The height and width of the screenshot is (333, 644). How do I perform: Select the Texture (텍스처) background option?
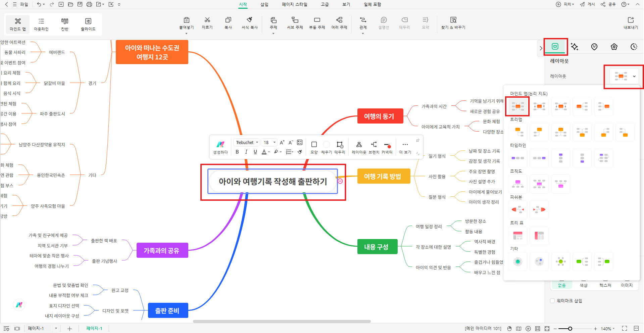605,285
